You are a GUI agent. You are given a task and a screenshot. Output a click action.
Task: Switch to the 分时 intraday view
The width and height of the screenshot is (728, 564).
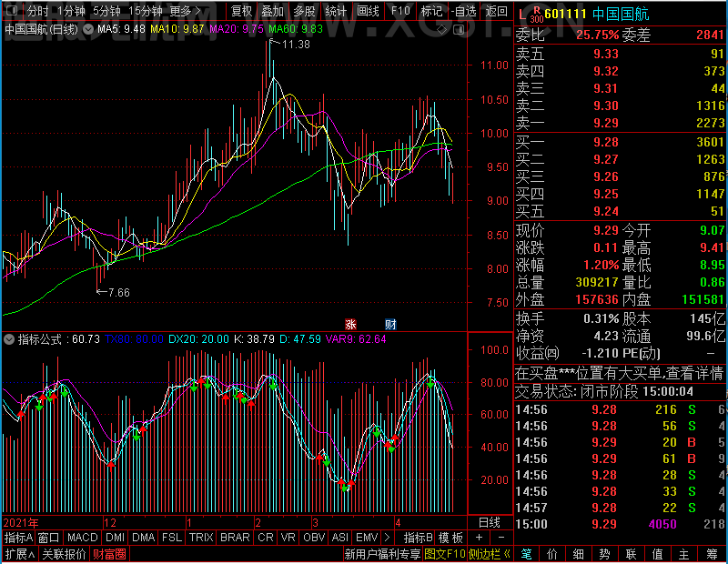[x=37, y=11]
